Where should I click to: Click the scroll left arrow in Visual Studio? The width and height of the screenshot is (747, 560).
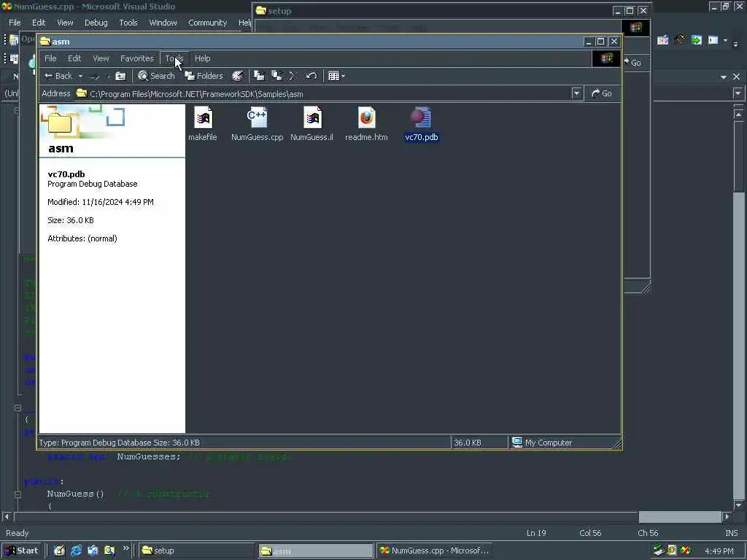pyautogui.click(x=7, y=517)
